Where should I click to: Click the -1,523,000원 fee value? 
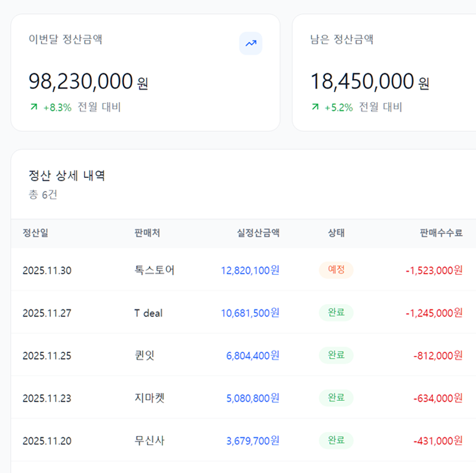434,270
